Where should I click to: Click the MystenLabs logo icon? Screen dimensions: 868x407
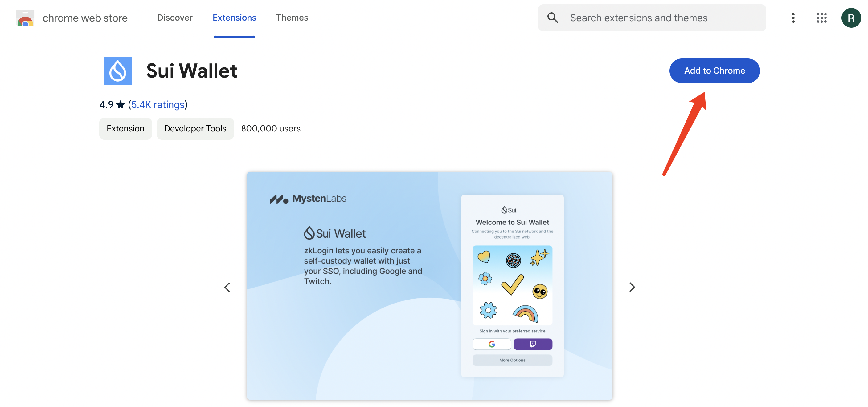(278, 198)
